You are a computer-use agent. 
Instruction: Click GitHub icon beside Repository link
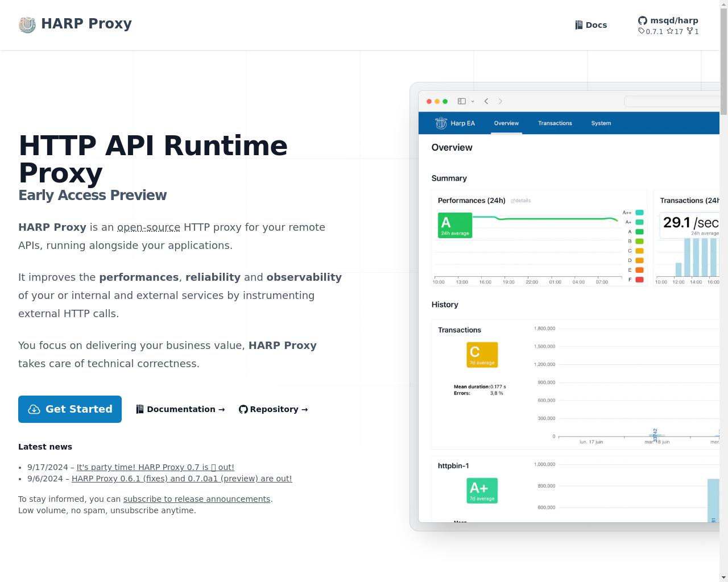(243, 409)
